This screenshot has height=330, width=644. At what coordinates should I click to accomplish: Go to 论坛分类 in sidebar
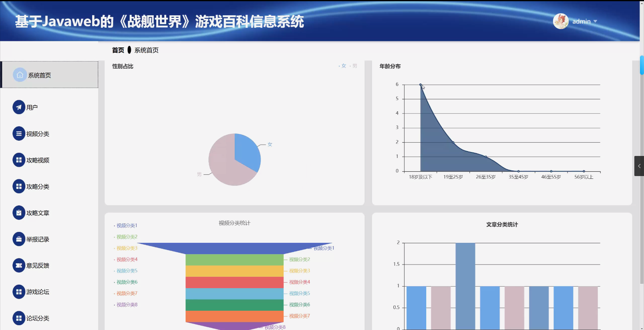point(50,318)
